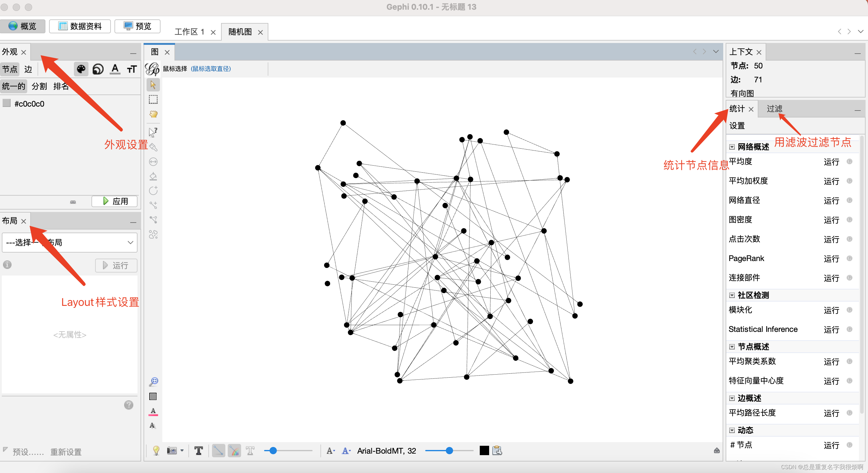
Task: Click the black label color swatch
Action: click(x=484, y=451)
